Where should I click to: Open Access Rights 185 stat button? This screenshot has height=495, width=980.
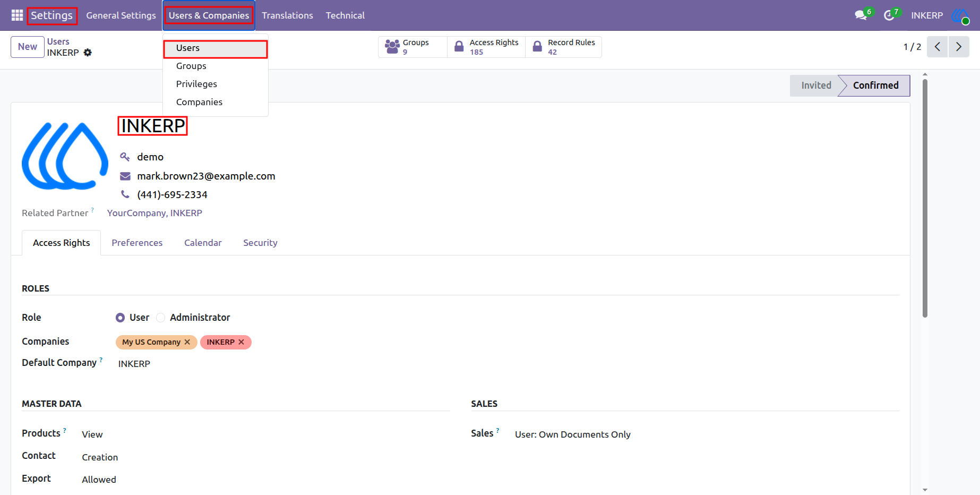[486, 47]
